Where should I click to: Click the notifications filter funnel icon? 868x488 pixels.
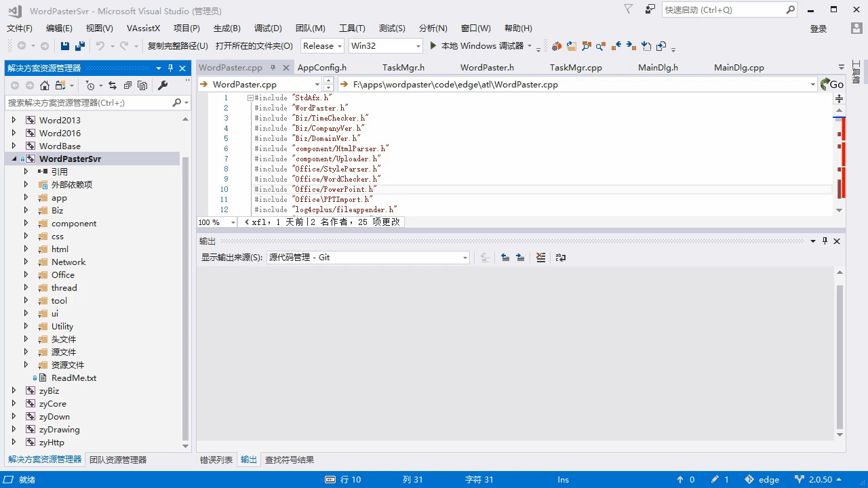click(629, 9)
